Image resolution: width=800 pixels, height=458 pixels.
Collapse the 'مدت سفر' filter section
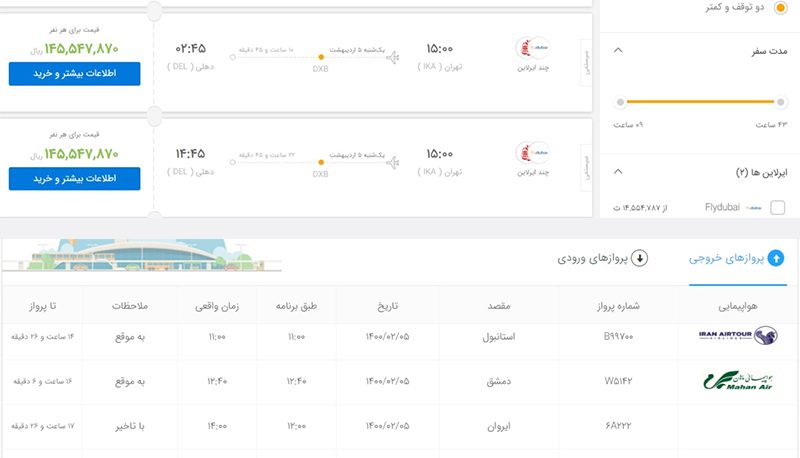click(617, 51)
